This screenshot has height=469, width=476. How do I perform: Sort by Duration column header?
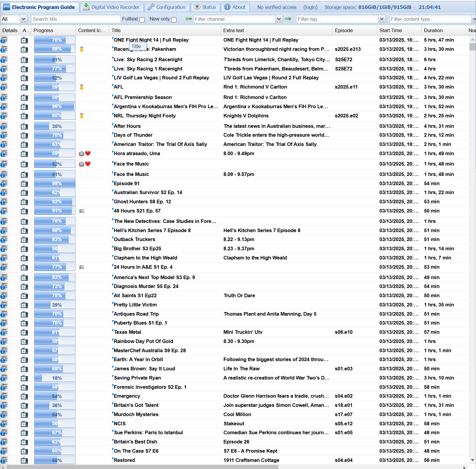(x=443, y=30)
